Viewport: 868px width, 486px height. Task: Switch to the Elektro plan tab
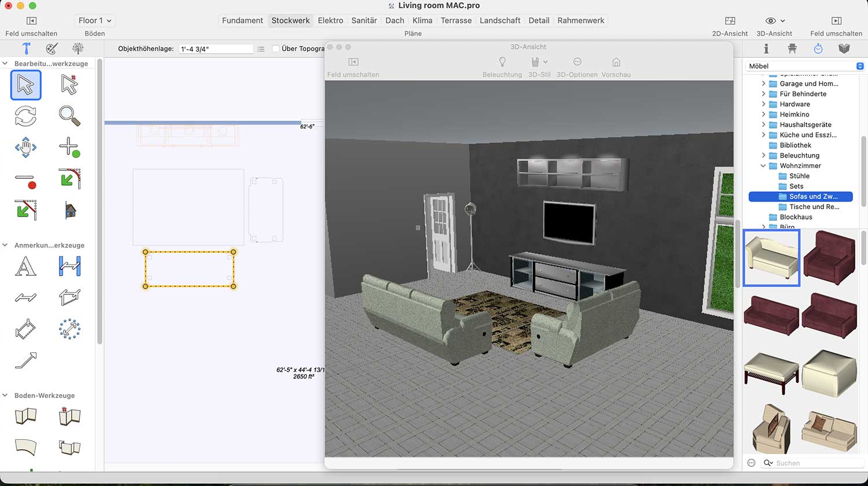pos(330,20)
